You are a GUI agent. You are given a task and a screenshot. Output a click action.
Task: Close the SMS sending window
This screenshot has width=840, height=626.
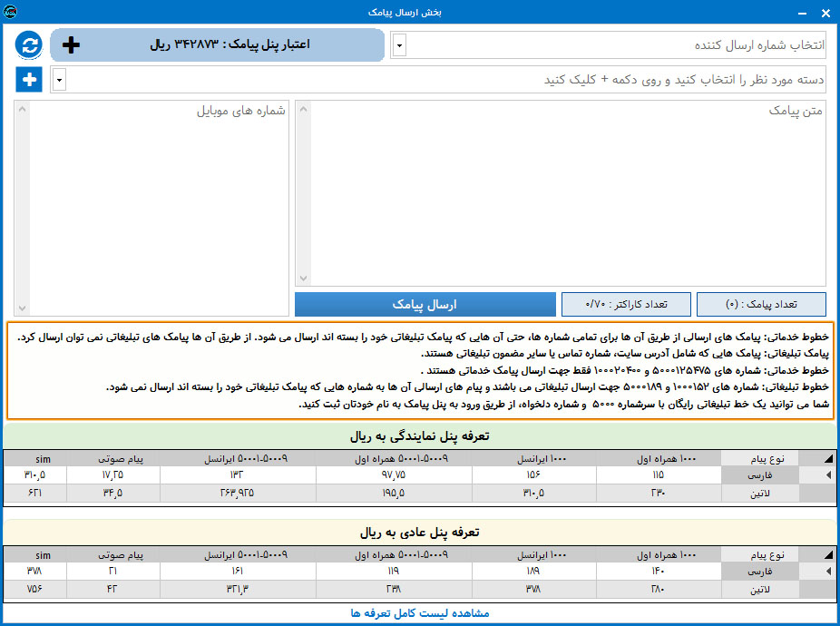pyautogui.click(x=825, y=13)
